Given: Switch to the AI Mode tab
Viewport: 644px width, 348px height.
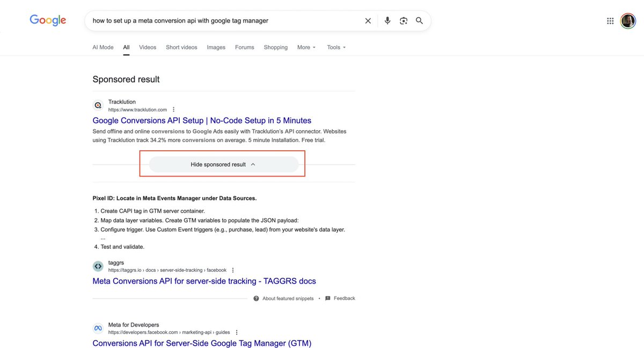Looking at the screenshot, I should (103, 47).
